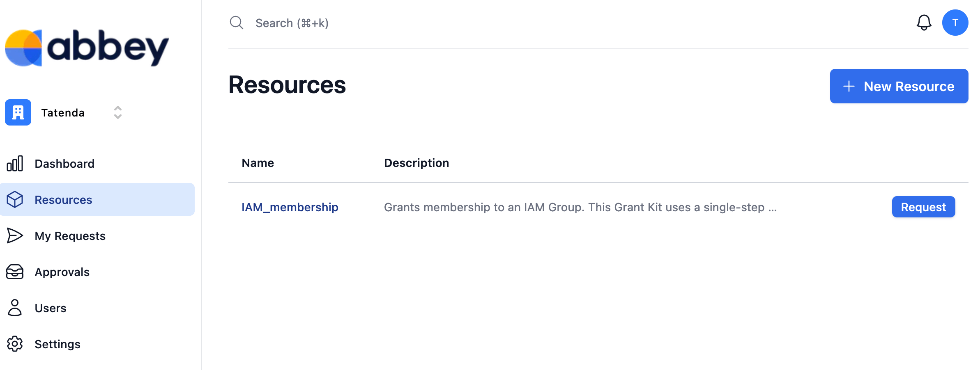Screen dimensions: 980x370
Task: Click the My Requests paper plane icon
Action: click(x=15, y=235)
